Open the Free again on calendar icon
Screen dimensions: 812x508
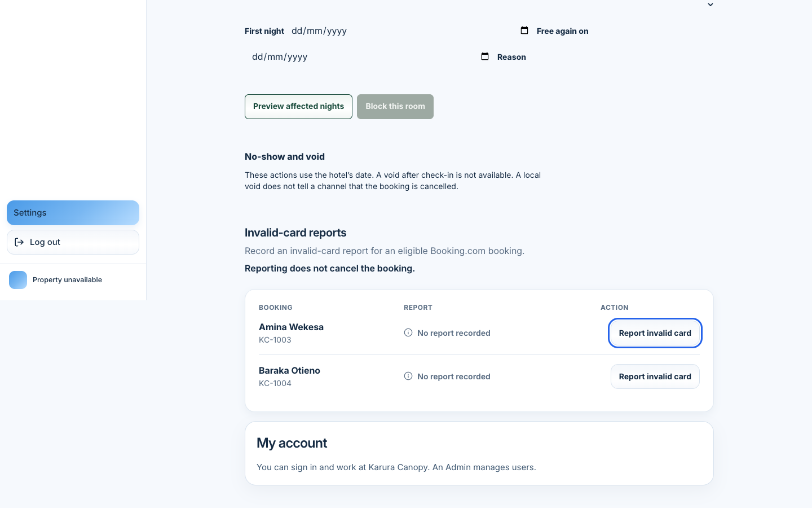point(485,56)
